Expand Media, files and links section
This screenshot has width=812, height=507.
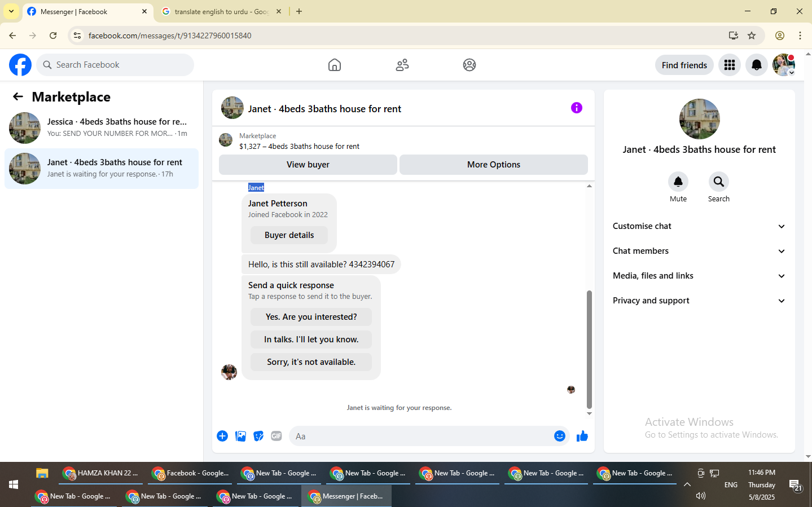pyautogui.click(x=699, y=276)
